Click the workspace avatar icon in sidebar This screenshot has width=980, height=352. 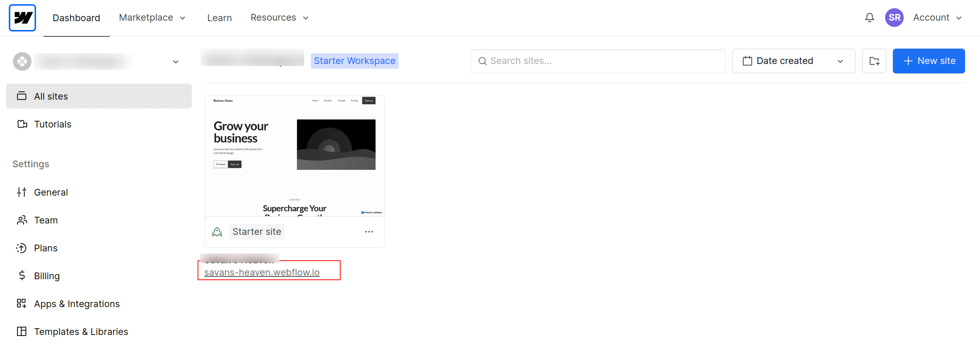click(x=22, y=61)
